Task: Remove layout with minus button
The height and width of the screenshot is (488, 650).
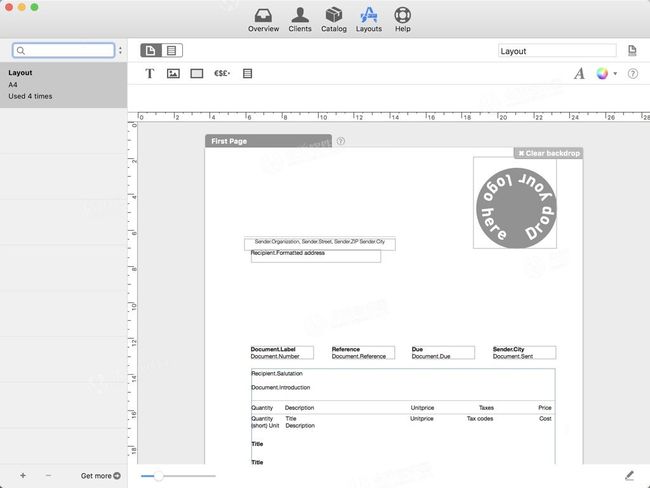Action: click(49, 476)
